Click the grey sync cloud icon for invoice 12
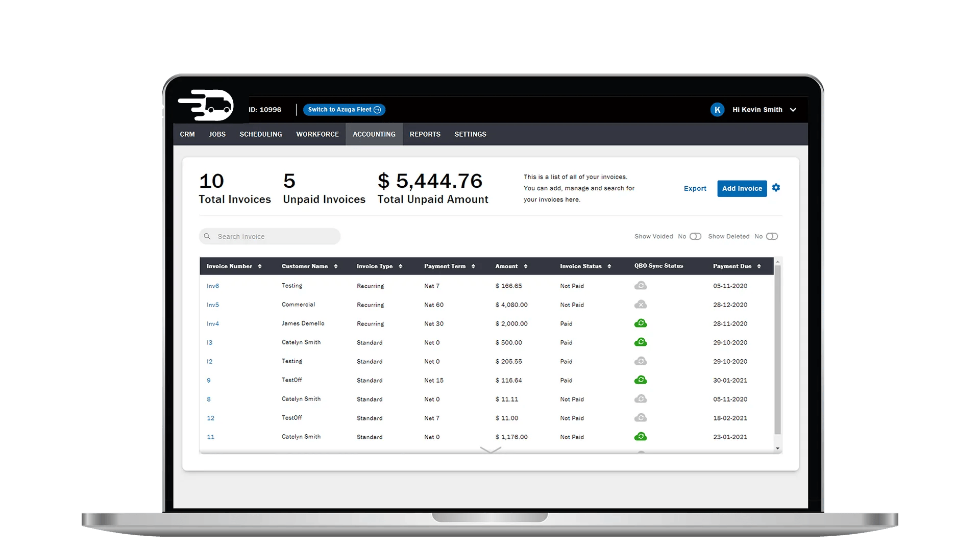 [641, 418]
